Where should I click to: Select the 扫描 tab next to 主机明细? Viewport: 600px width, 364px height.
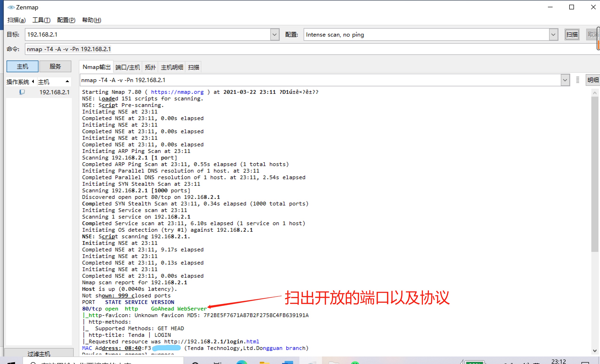coord(194,67)
